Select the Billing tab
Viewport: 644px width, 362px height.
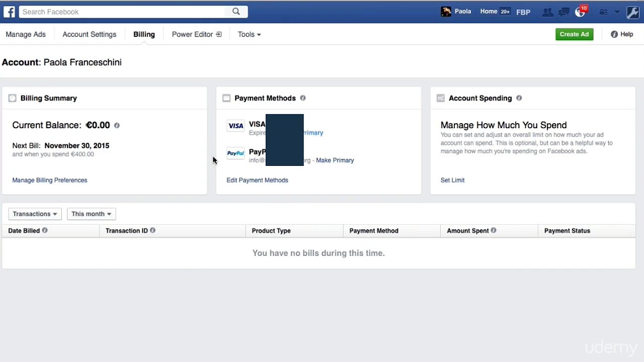(144, 34)
